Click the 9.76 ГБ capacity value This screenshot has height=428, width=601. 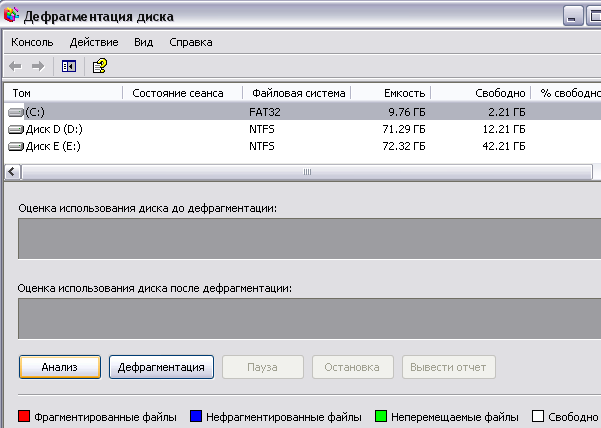407,112
